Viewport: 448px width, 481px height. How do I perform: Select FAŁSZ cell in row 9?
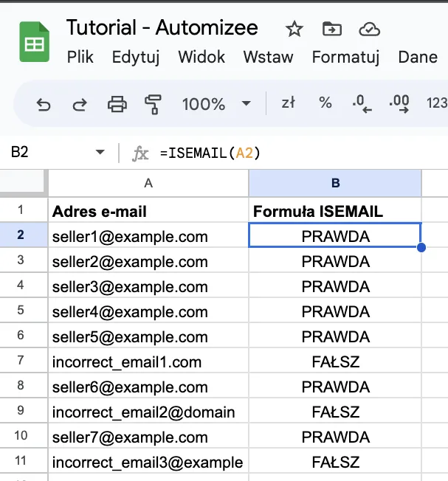pyautogui.click(x=335, y=411)
